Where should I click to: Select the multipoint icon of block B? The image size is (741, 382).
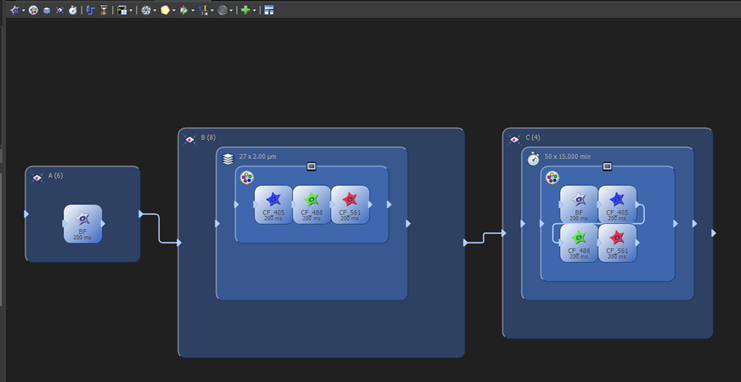(x=190, y=139)
